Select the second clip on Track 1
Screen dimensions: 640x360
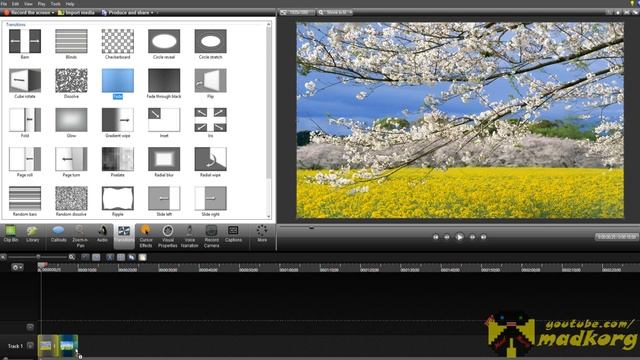(67, 346)
